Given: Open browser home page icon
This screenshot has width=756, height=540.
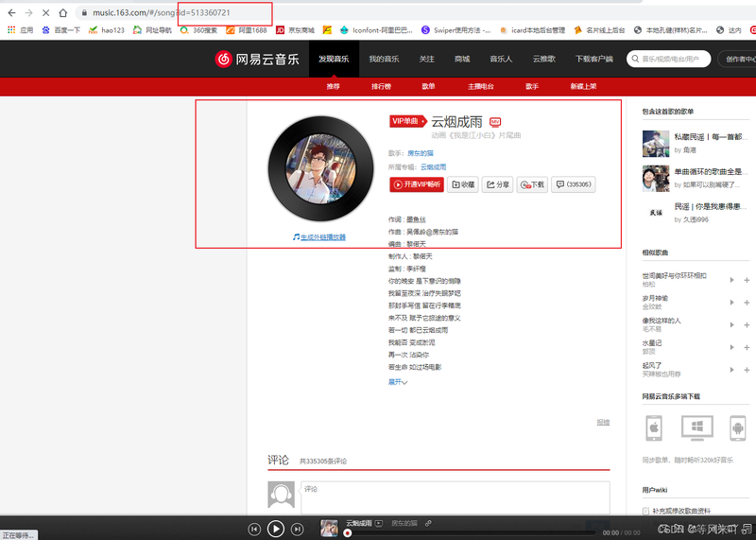Looking at the screenshot, I should coord(62,13).
